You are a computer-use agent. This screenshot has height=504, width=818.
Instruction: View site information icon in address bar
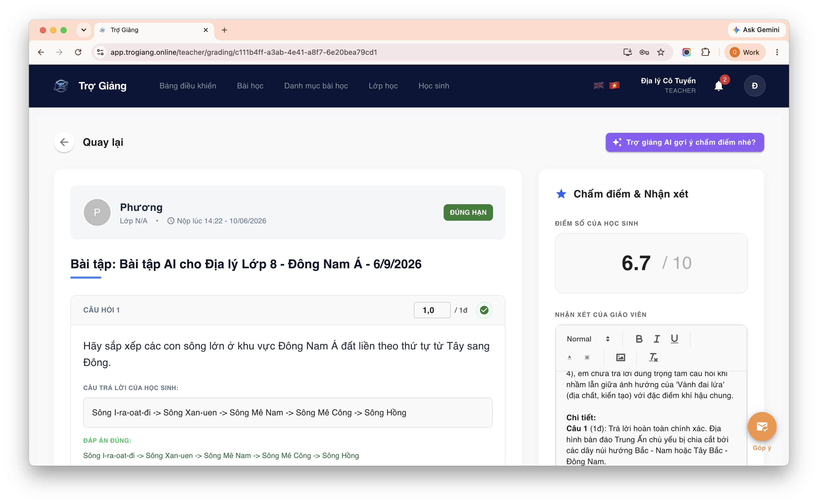click(x=100, y=52)
